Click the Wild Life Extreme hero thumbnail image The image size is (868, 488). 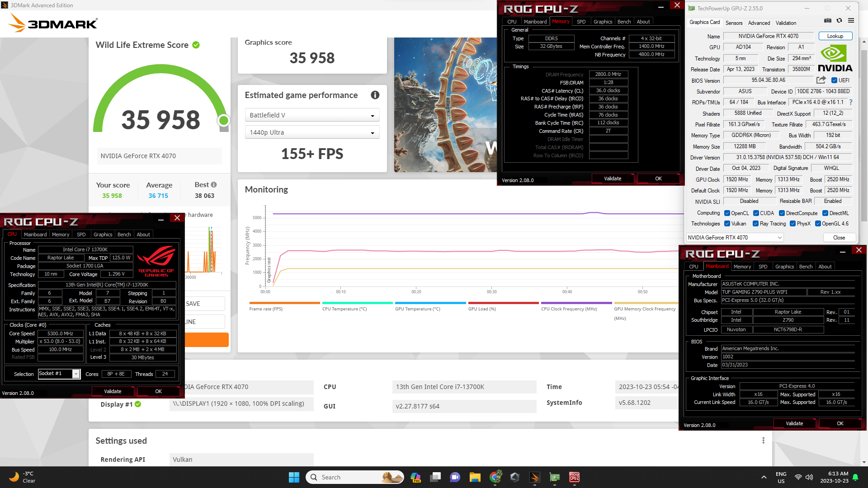[445, 104]
